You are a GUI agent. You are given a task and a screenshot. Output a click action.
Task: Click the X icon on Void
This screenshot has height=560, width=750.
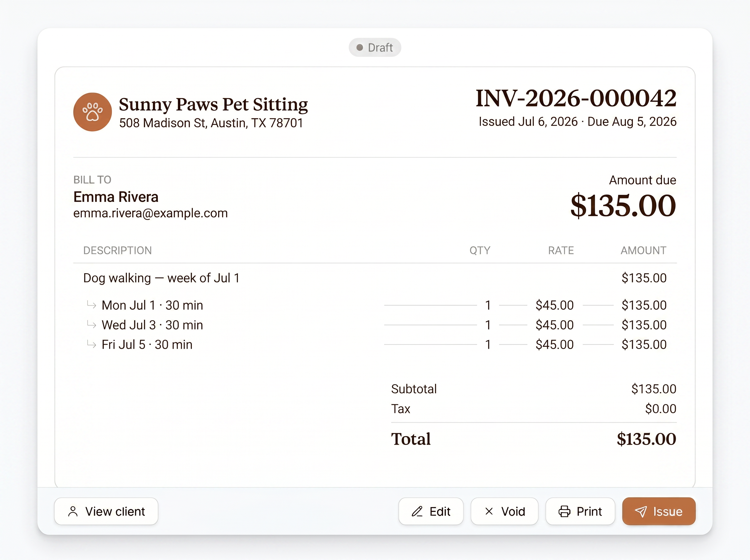tap(489, 511)
